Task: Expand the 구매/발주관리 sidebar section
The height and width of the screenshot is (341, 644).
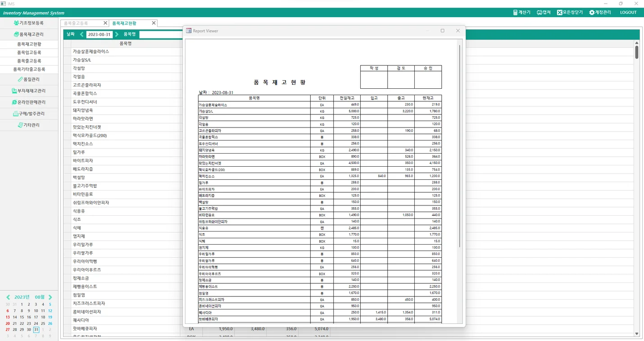Action: point(29,114)
